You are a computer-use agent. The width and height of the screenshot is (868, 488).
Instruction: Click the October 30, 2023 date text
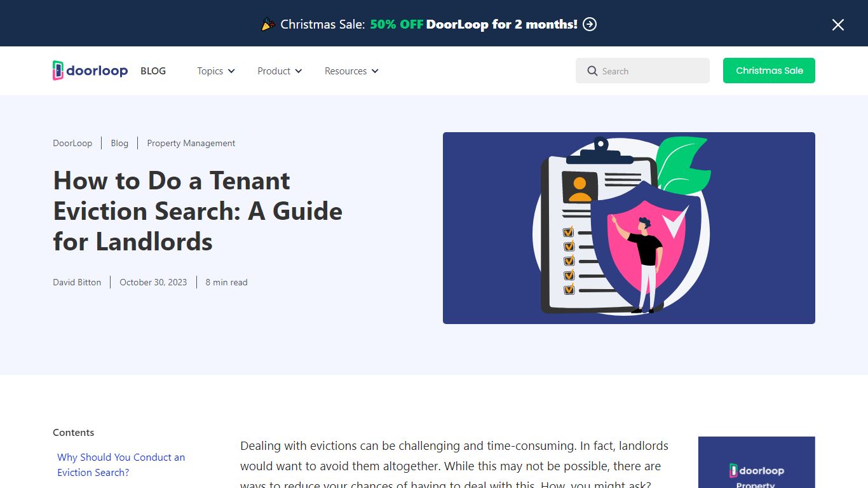pyautogui.click(x=153, y=282)
